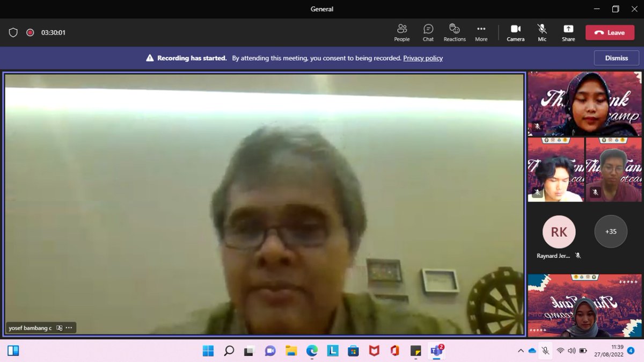The width and height of the screenshot is (644, 362).
Task: Click the Raynard Jer... participant name
Action: 553,256
